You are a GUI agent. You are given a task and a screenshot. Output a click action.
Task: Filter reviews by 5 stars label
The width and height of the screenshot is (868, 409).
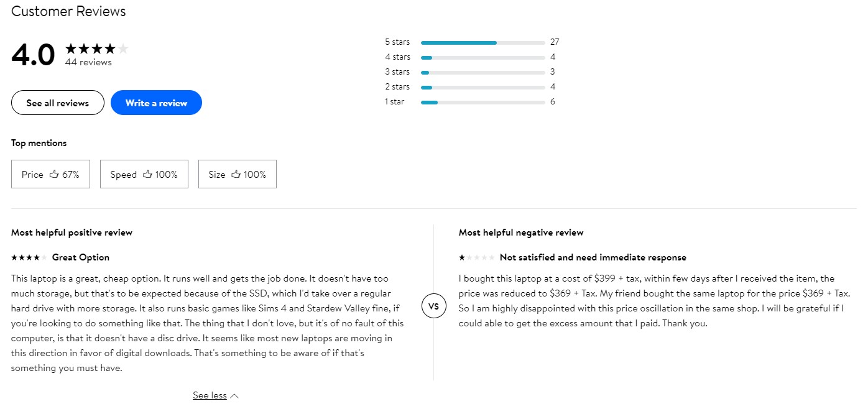(397, 42)
